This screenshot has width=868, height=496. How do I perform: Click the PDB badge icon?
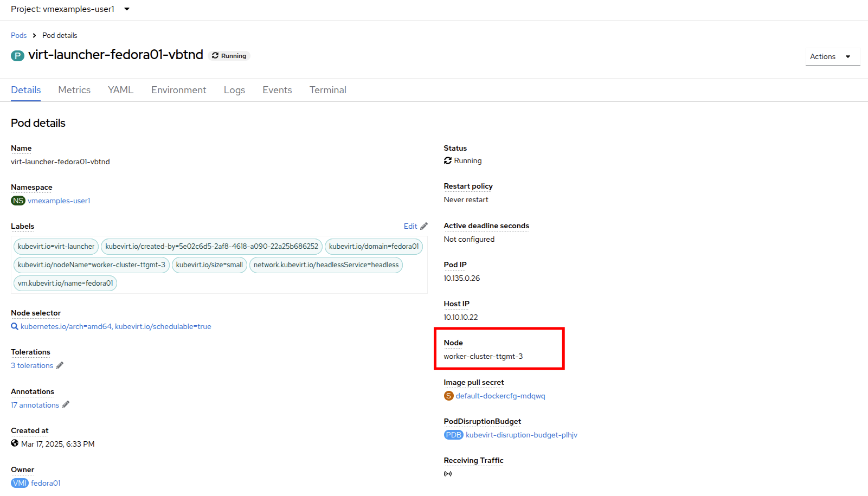point(453,435)
